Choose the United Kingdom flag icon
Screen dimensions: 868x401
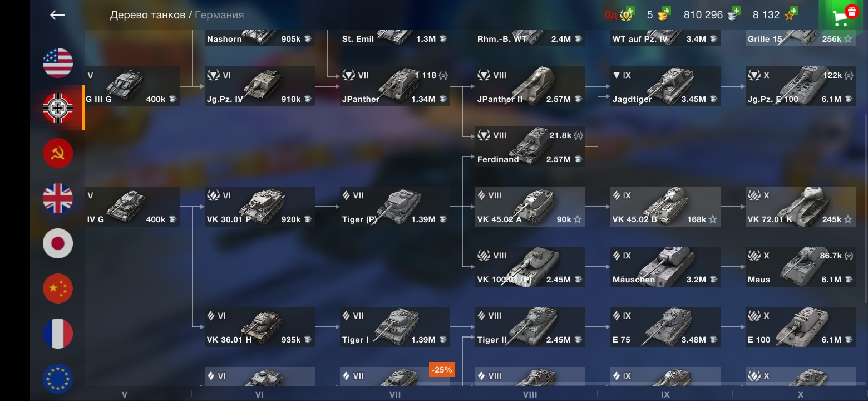coord(58,198)
